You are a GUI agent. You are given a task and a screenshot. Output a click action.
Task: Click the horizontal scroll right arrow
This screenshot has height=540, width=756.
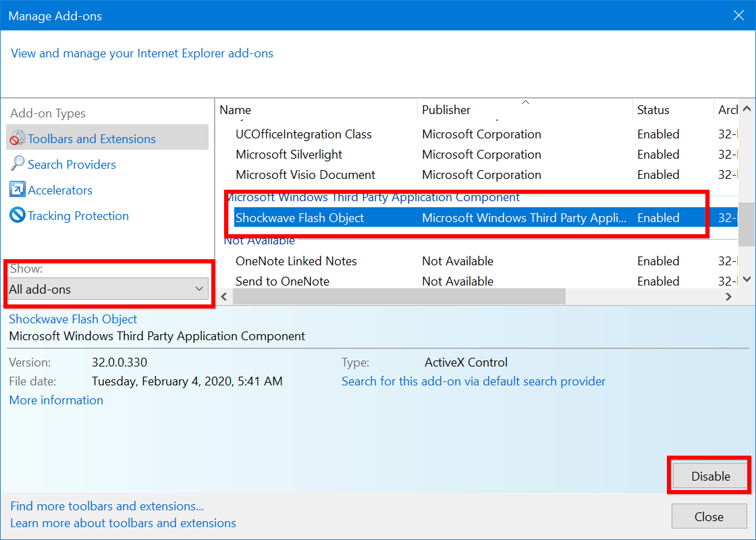click(x=728, y=296)
